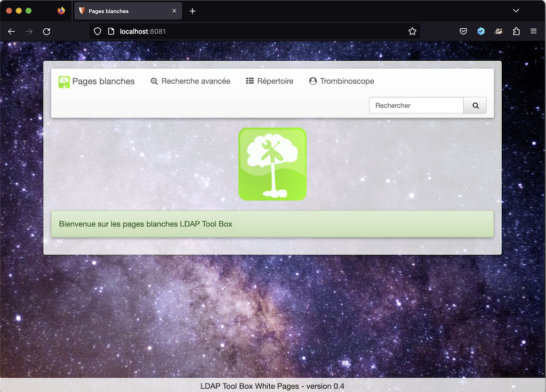546x392 pixels.
Task: Open the Répertoire section
Action: click(x=269, y=81)
